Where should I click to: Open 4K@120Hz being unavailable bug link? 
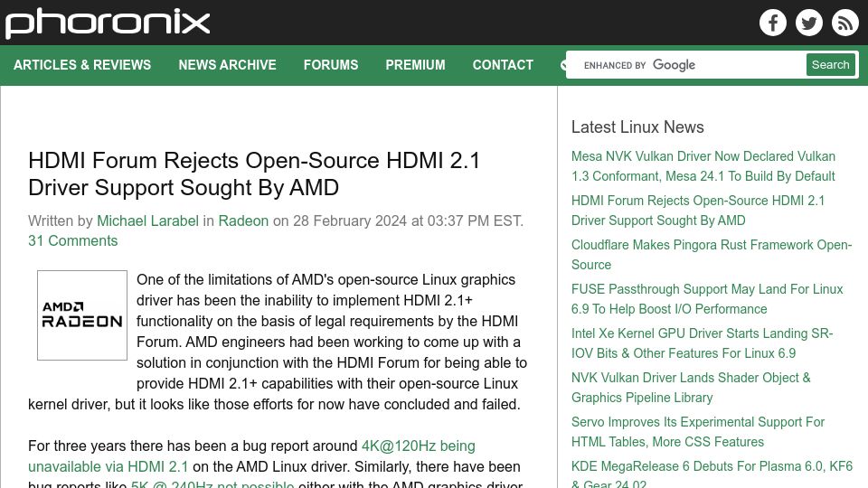click(x=252, y=455)
